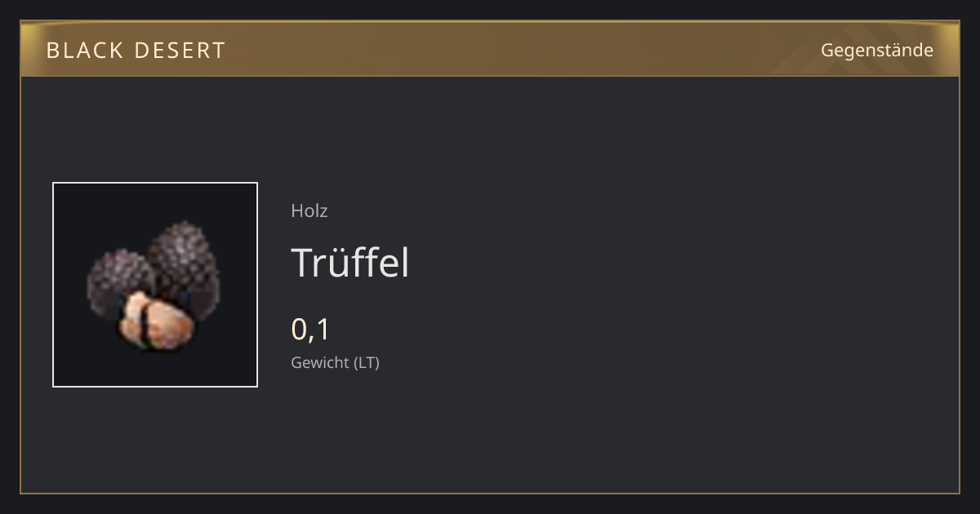This screenshot has height=514, width=980.
Task: Click the Gewicht (LT) label
Action: (x=335, y=362)
